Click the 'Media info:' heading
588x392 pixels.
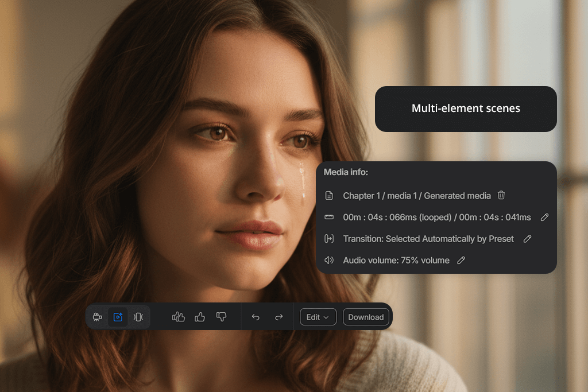(x=346, y=172)
